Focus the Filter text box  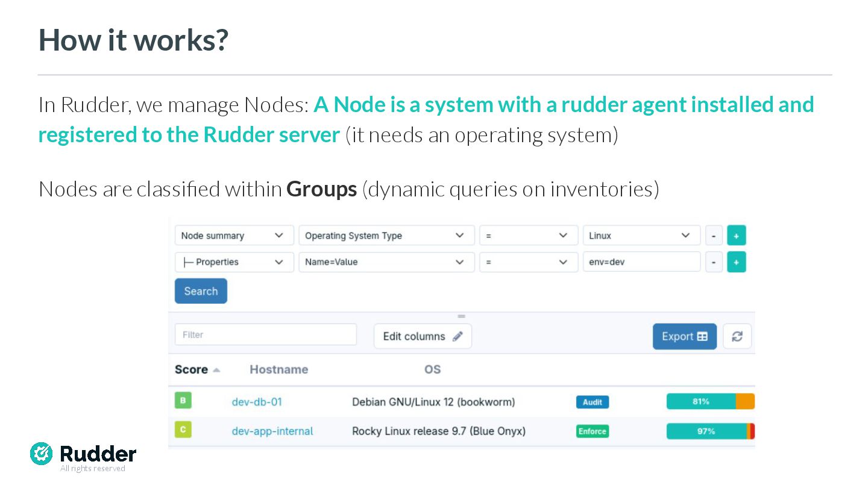[x=266, y=335]
